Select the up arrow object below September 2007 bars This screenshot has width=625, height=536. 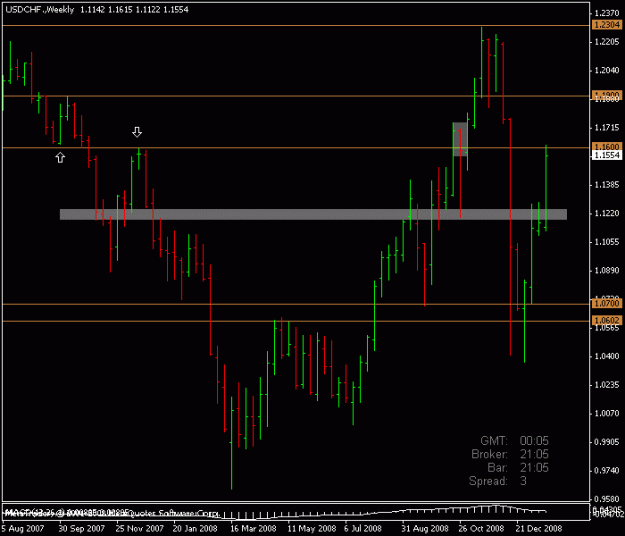coord(60,158)
